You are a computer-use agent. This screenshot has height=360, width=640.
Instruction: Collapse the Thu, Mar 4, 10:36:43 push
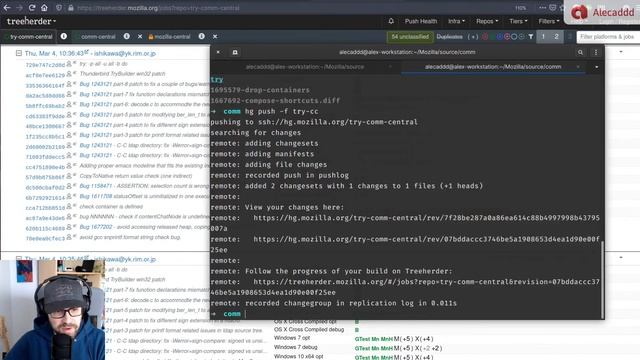[19, 53]
